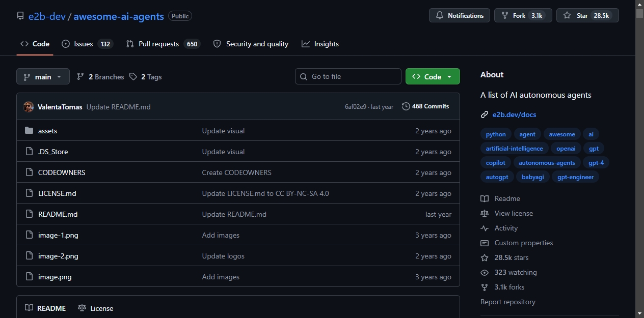Image resolution: width=644 pixels, height=318 pixels.
Task: Click the 2 Branches link
Action: tap(101, 76)
